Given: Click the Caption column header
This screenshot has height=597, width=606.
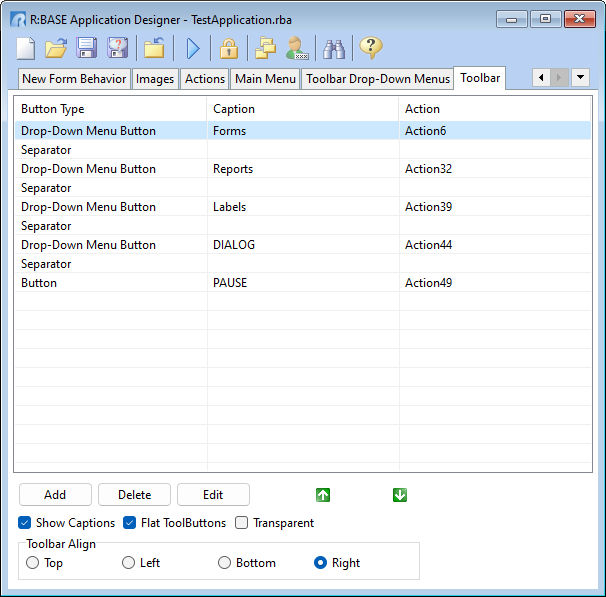Looking at the screenshot, I should click(x=303, y=109).
